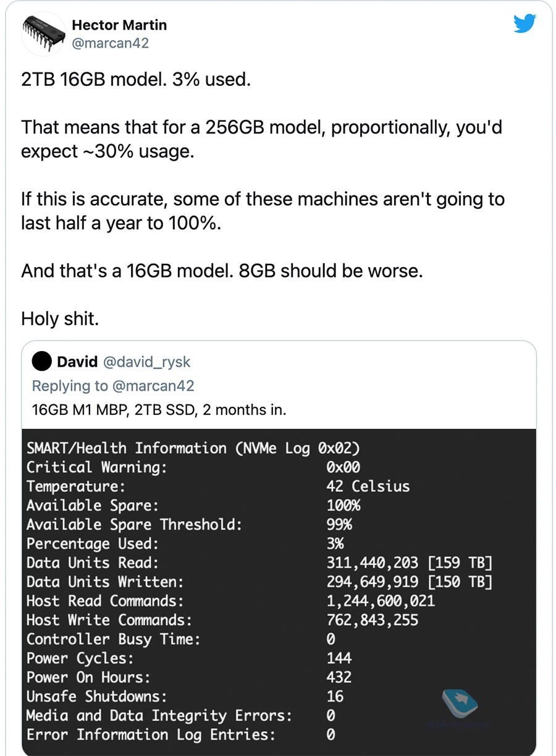Click David's black circle avatar
This screenshot has width=556, height=756.
point(41,362)
